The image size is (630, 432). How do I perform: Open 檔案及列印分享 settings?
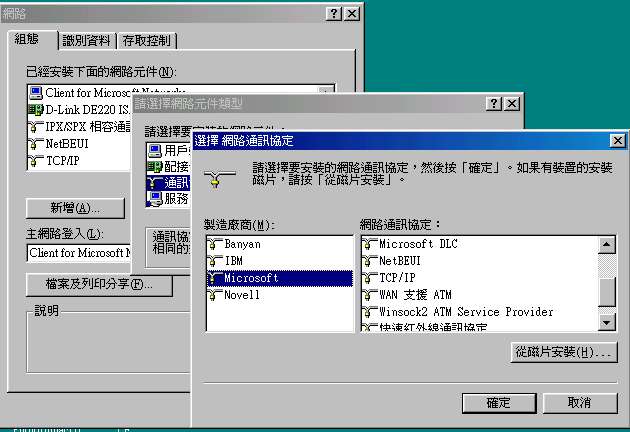click(x=99, y=285)
